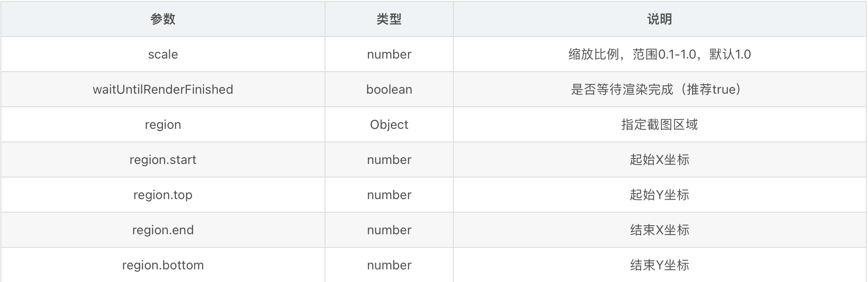Select the 结束Y坐标 description cell

click(660, 265)
